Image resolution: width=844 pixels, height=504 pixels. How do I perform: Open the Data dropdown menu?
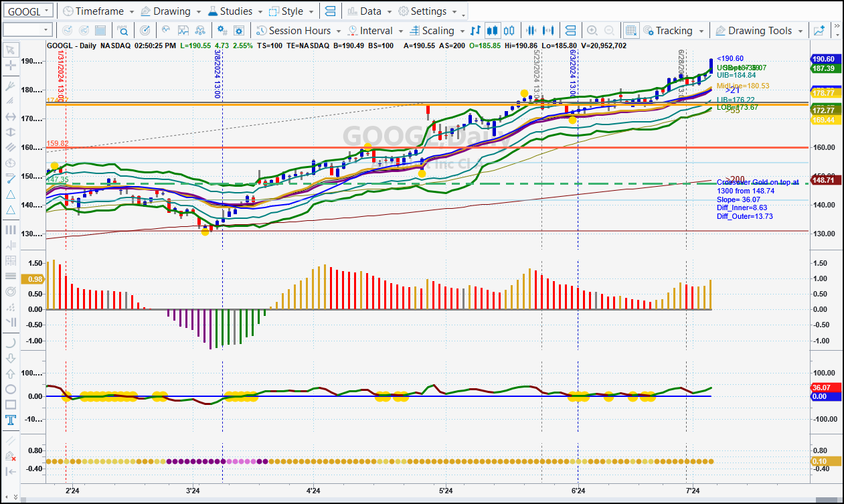(x=370, y=11)
